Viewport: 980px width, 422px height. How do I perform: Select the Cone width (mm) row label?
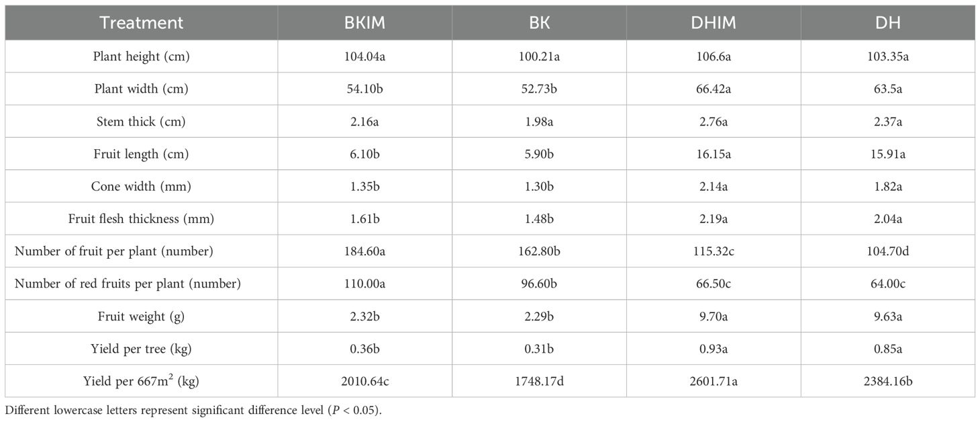point(141,186)
